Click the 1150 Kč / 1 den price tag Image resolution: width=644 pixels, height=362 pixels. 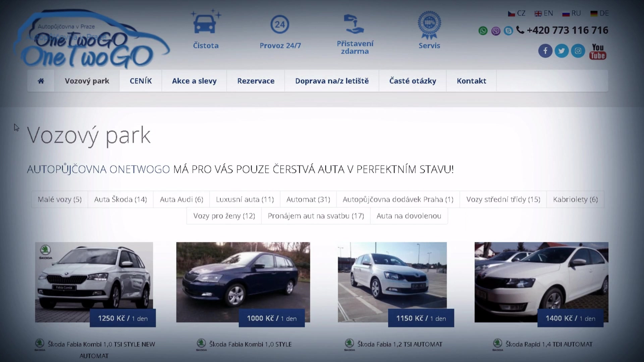tap(421, 318)
